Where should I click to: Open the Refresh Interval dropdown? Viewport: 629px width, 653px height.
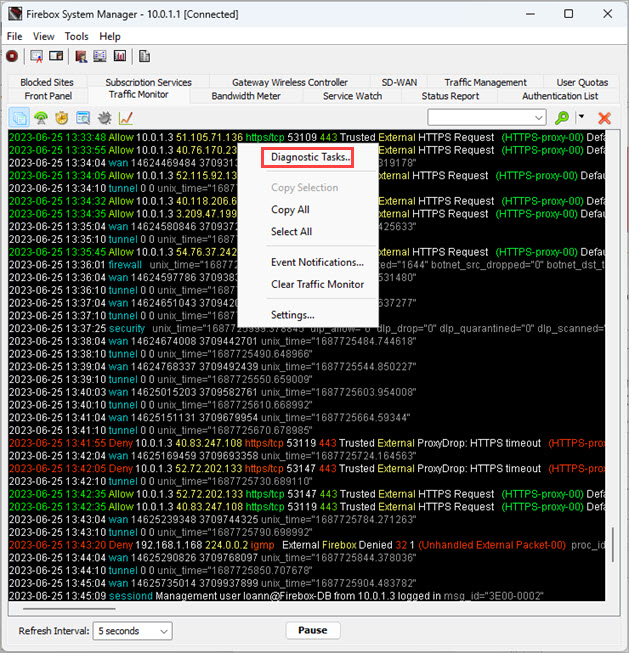pyautogui.click(x=132, y=631)
